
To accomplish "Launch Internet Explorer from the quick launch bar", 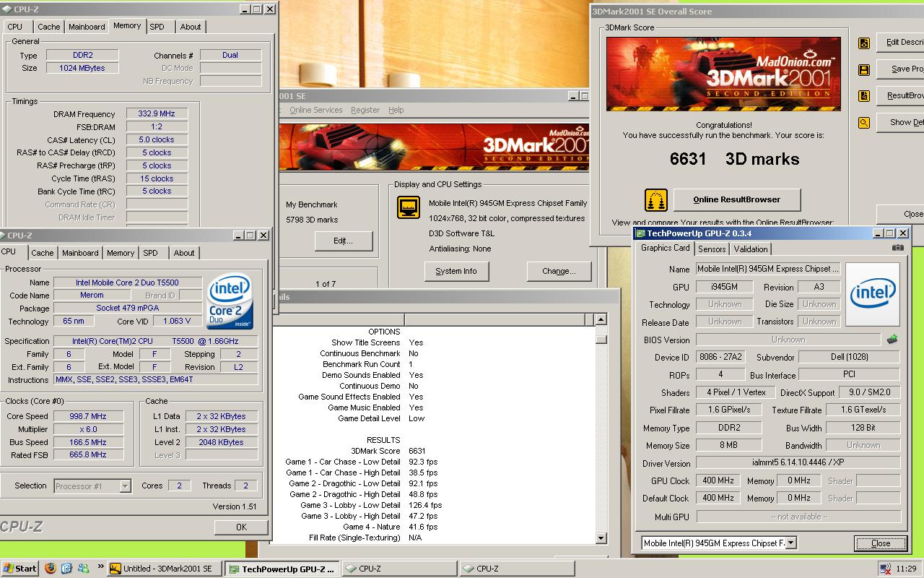I will coord(67,569).
